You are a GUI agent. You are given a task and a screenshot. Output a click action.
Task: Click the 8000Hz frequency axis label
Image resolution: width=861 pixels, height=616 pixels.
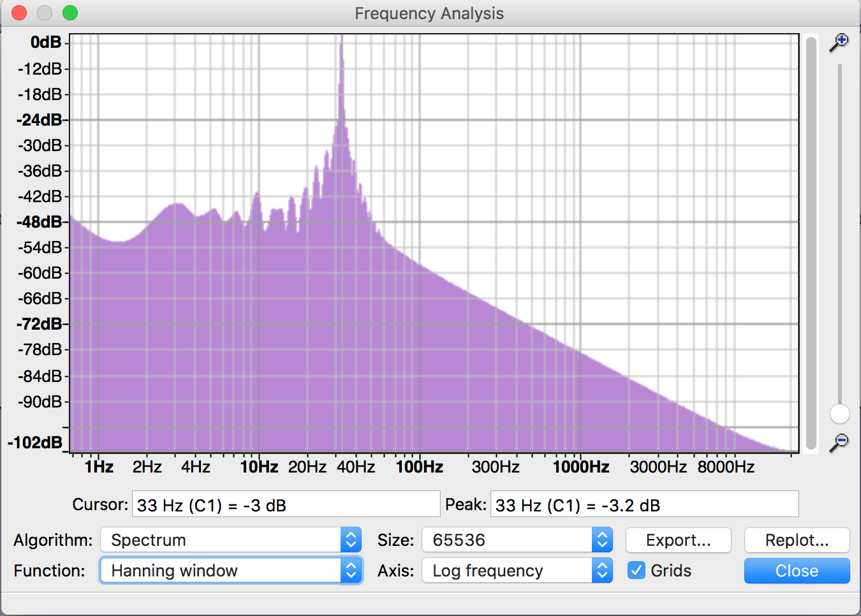point(726,467)
